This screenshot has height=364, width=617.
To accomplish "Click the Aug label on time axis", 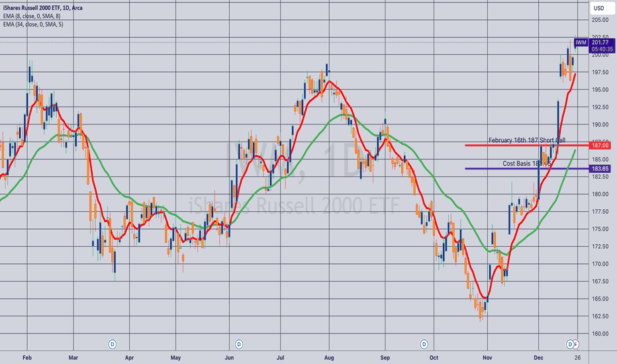I will tap(329, 357).
